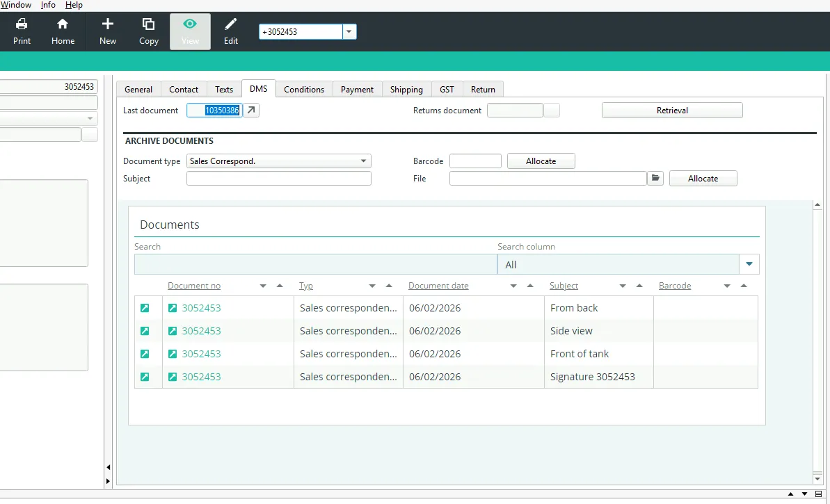
Task: Switch to View mode eye icon
Action: (x=190, y=32)
